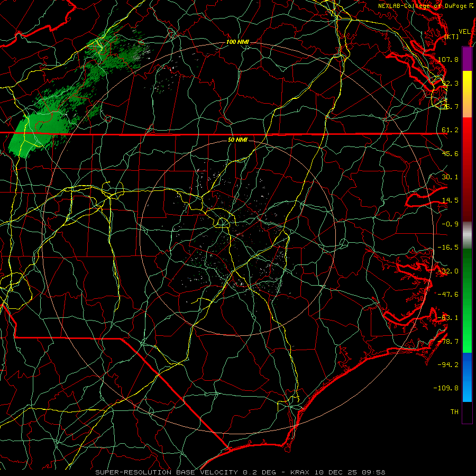Screen dimensions: 476x476
Task: Click the 30.1 value on velocity scale
Action: tap(450, 177)
